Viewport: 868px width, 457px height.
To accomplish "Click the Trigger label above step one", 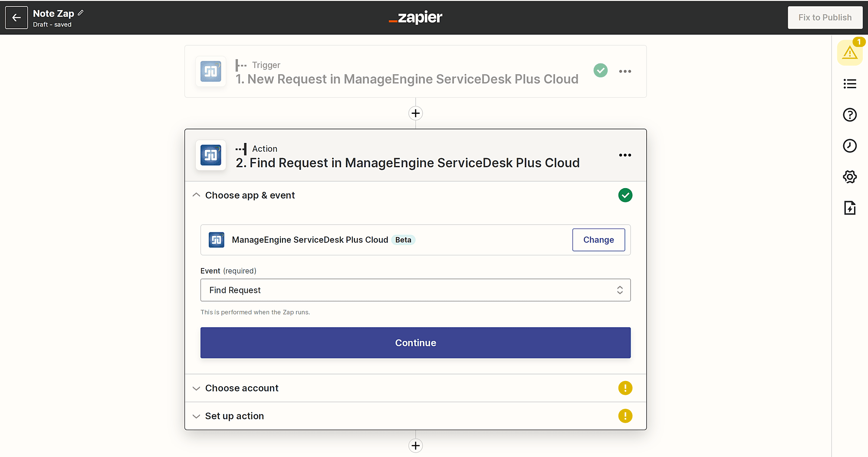I will tap(266, 65).
